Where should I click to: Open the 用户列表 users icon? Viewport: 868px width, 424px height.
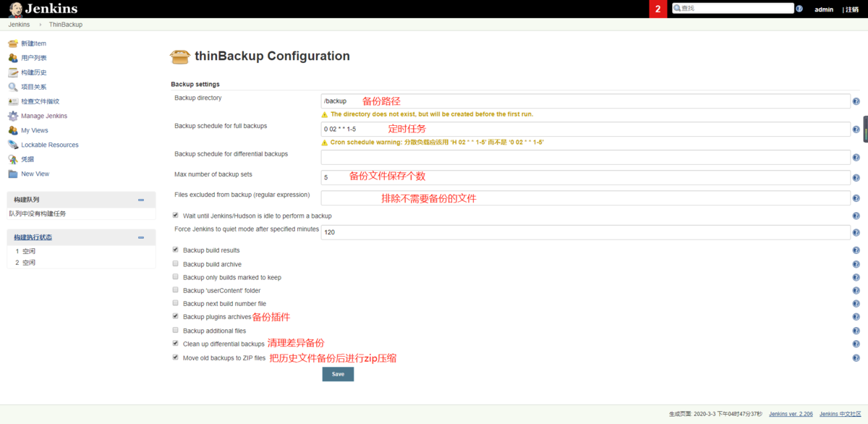(13, 58)
